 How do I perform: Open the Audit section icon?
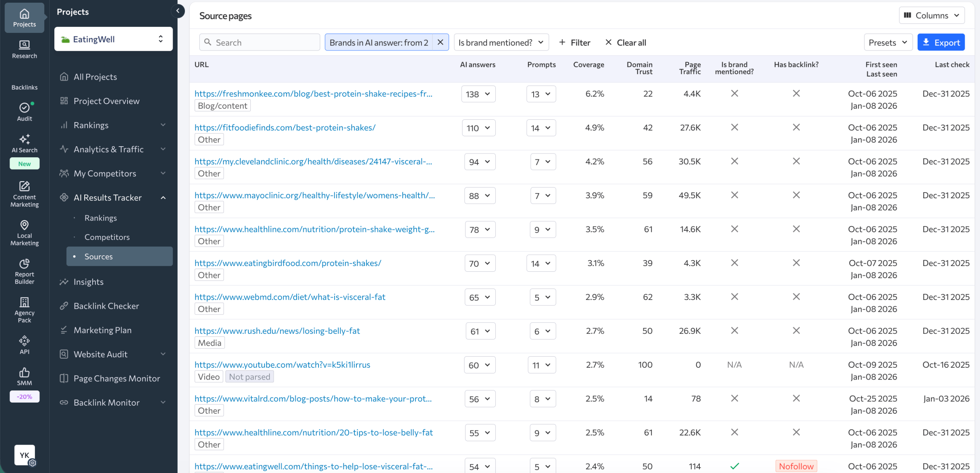click(x=24, y=111)
